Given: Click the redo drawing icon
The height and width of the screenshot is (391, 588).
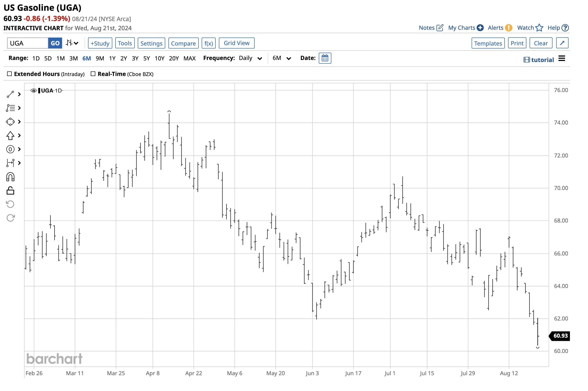Looking at the screenshot, I should pos(10,217).
